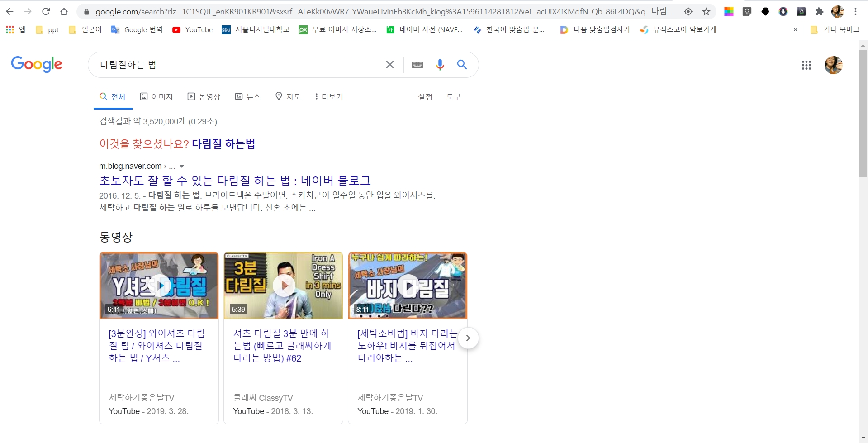Switch to the 지도 tab
Viewport: 868px width, 443px height.
pos(288,97)
